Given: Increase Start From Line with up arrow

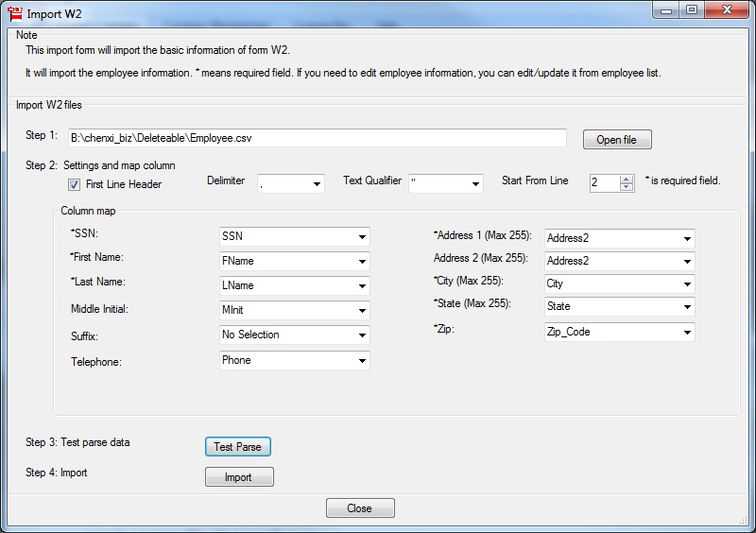Looking at the screenshot, I should 627,179.
